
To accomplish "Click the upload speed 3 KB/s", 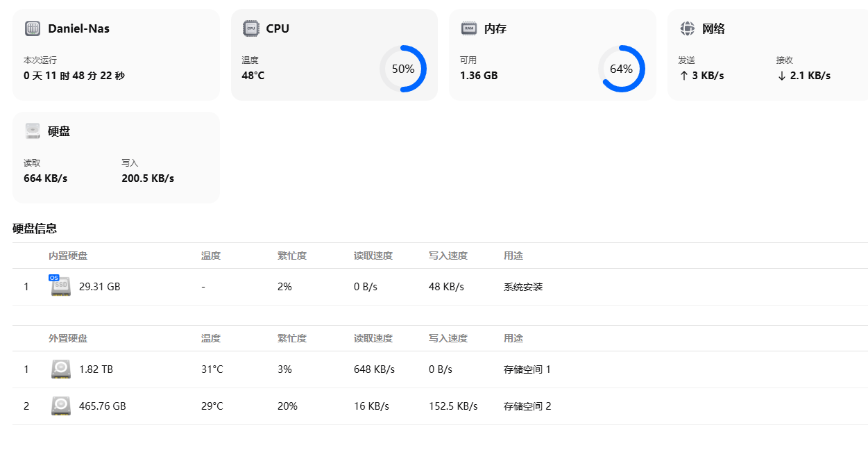I will 701,76.
